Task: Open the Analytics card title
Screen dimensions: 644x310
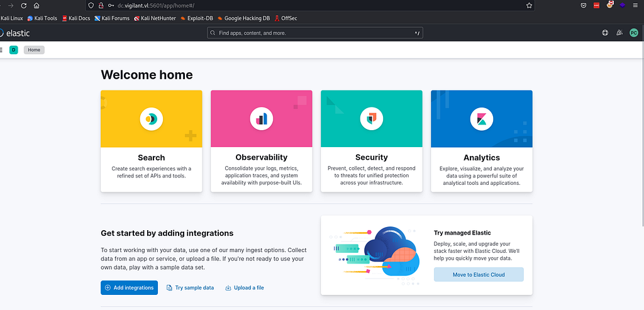Action: tap(482, 158)
